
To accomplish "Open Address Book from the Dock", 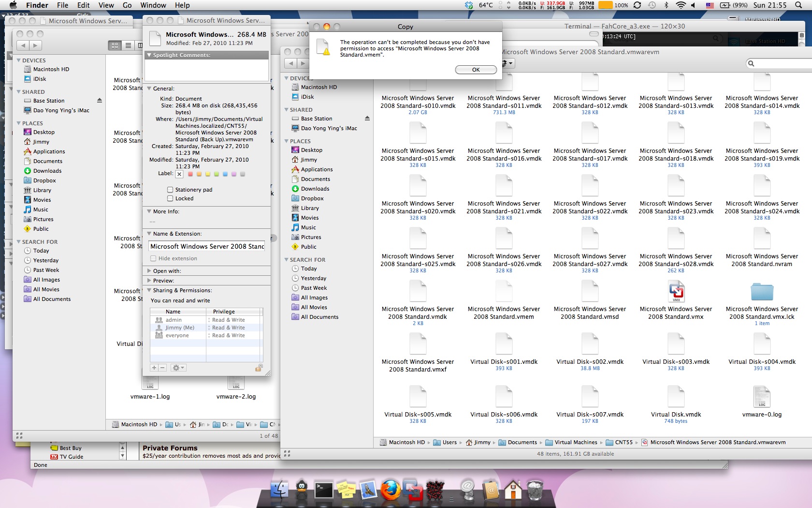I will (490, 490).
